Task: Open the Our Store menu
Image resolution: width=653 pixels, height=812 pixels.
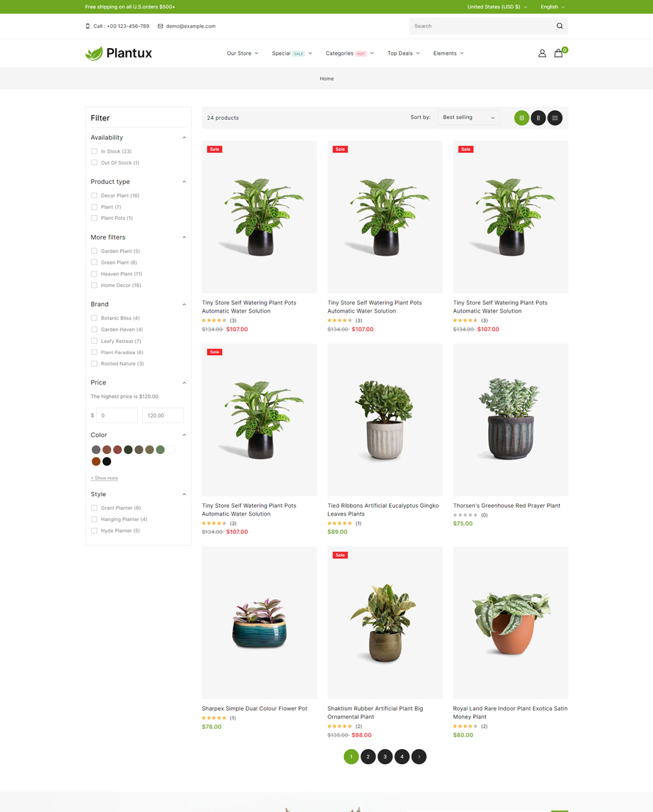Action: [x=242, y=53]
